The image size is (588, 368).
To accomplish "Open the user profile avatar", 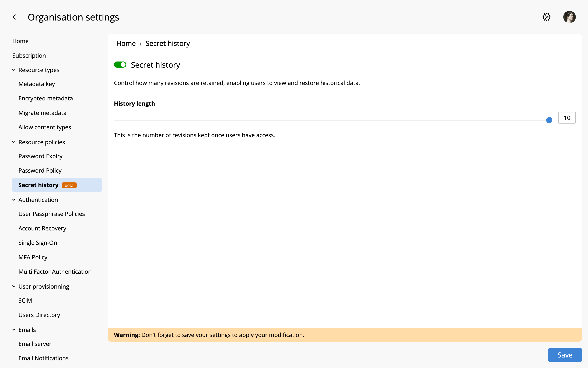I will (x=569, y=17).
